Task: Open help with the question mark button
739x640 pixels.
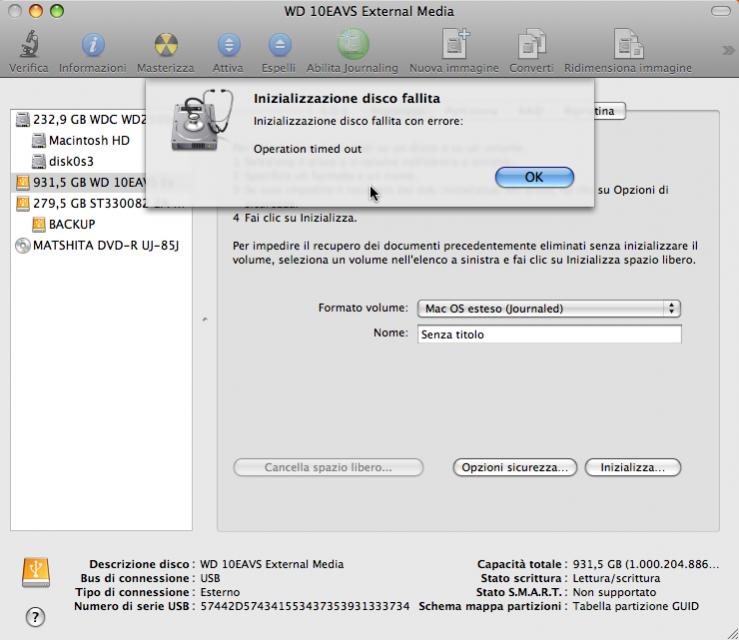Action: tap(35, 617)
